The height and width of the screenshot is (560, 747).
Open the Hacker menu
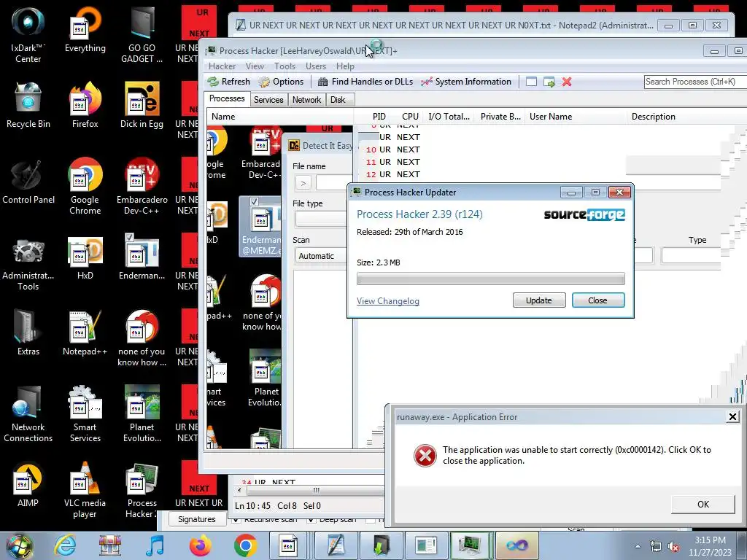222,66
